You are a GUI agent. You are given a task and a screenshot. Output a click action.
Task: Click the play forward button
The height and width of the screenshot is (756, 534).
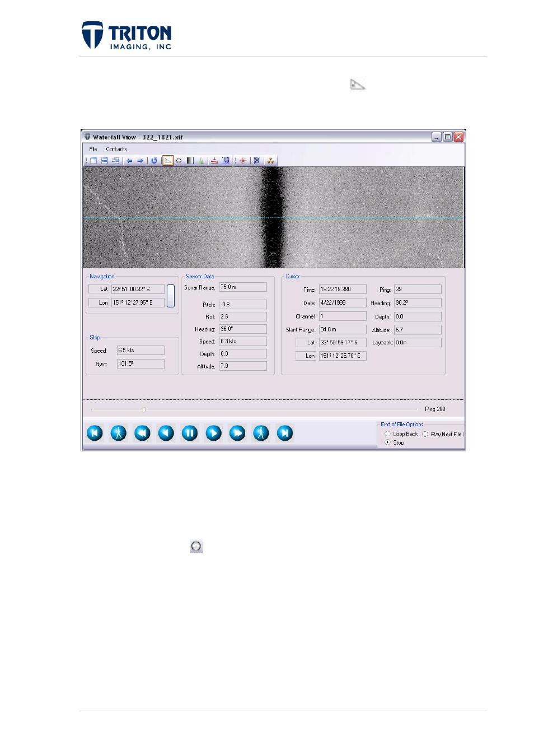tap(214, 433)
